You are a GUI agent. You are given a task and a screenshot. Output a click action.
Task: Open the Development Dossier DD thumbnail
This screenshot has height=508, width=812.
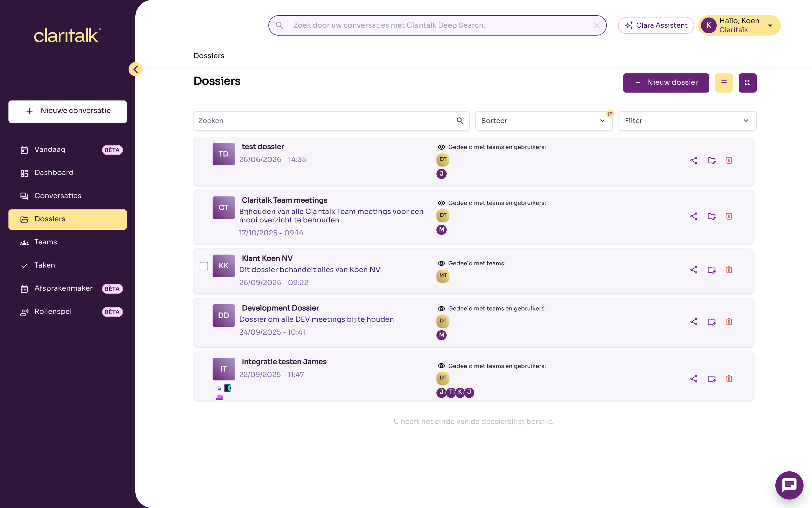(224, 316)
